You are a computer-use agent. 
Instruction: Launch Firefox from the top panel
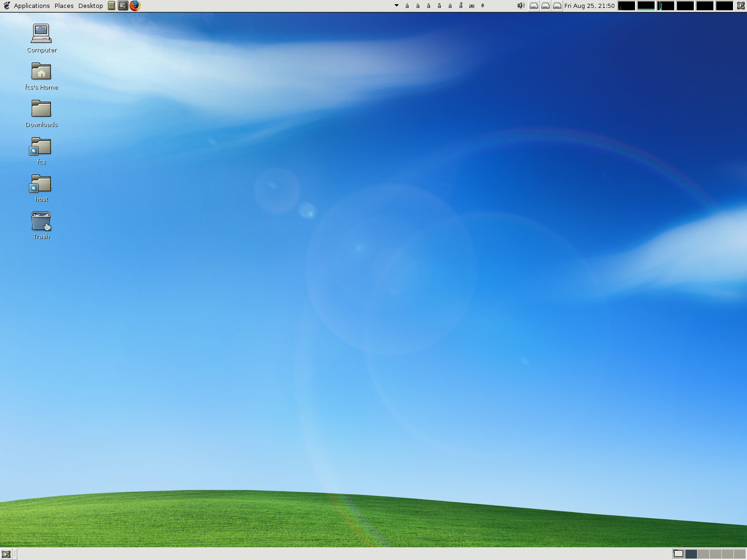coord(135,6)
